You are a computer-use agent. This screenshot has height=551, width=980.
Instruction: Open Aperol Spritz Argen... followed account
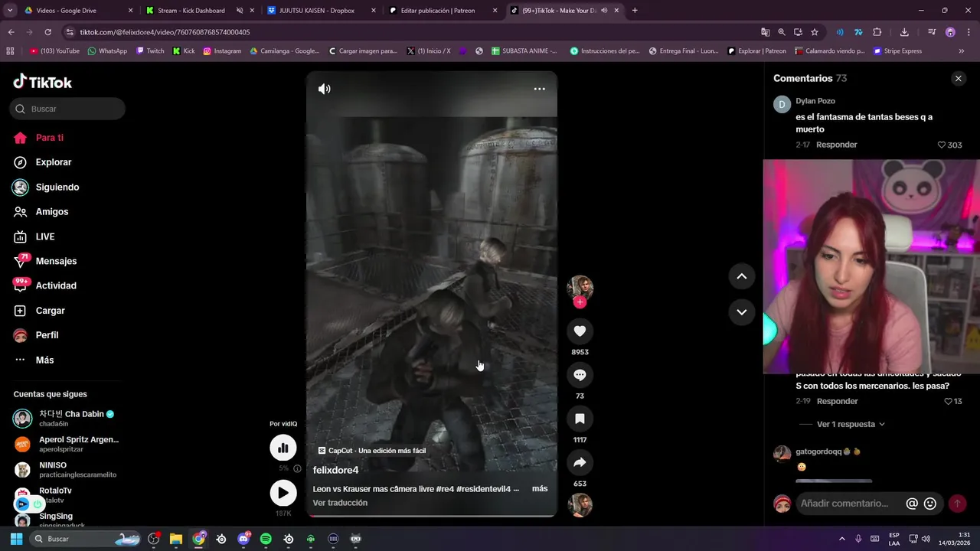tap(66, 444)
